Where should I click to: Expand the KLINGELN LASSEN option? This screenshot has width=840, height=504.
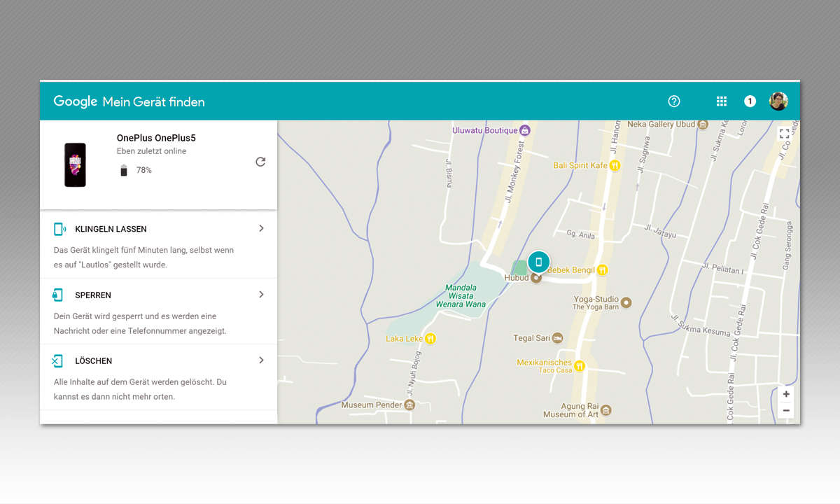tap(261, 229)
